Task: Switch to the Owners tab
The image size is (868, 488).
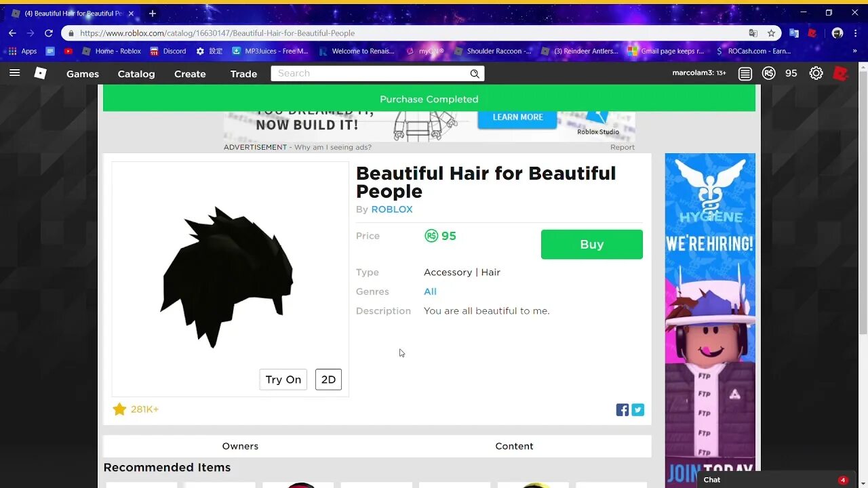Action: [240, 446]
